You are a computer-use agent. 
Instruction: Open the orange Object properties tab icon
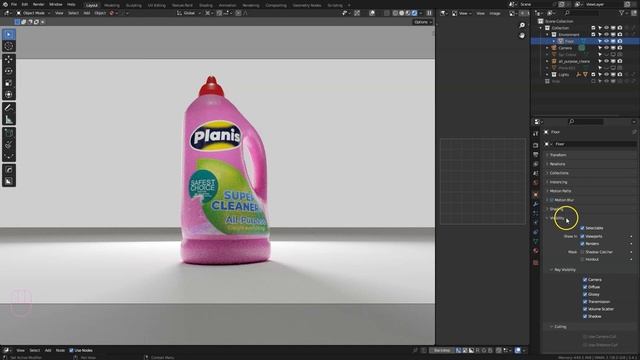pyautogui.click(x=536, y=194)
